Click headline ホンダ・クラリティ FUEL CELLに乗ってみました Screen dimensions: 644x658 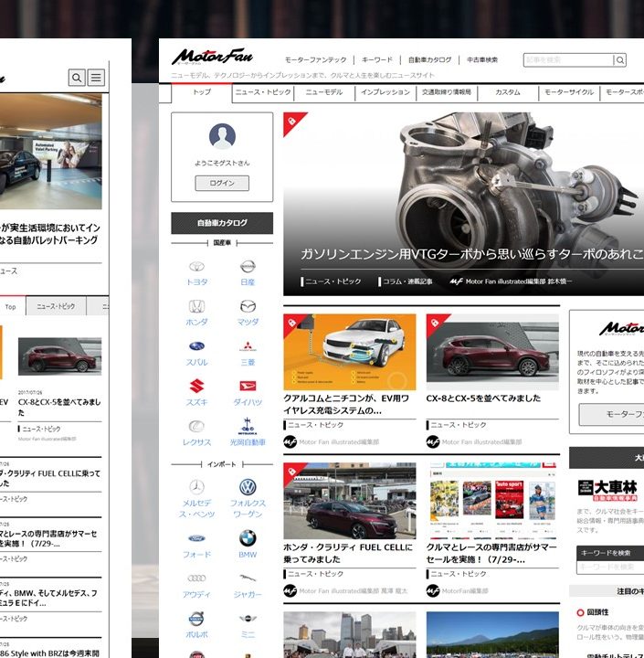pos(348,553)
